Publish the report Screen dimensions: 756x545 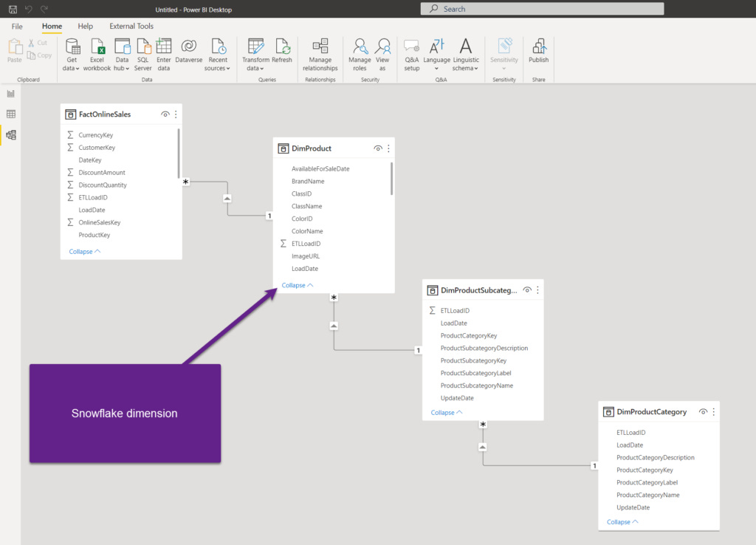(538, 51)
